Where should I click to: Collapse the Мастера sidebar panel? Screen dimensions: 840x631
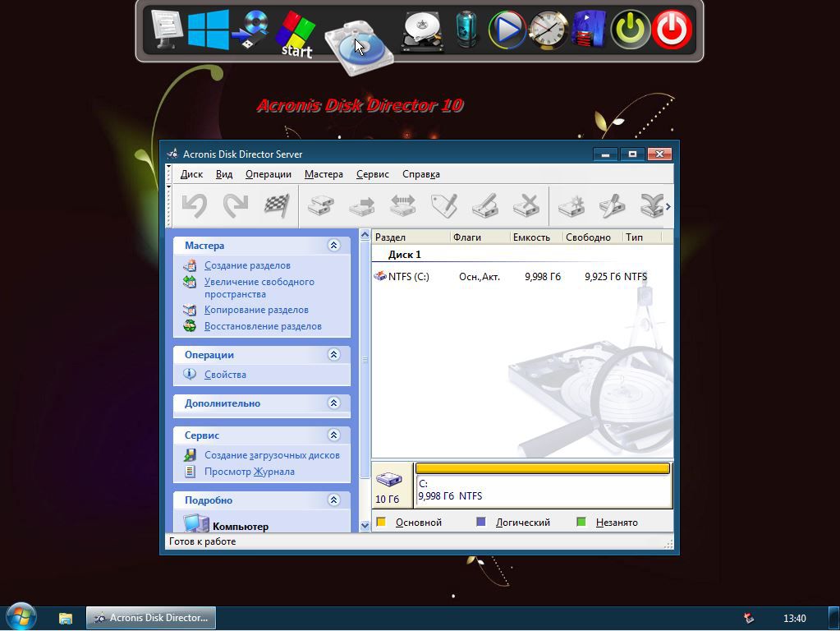[x=333, y=246]
